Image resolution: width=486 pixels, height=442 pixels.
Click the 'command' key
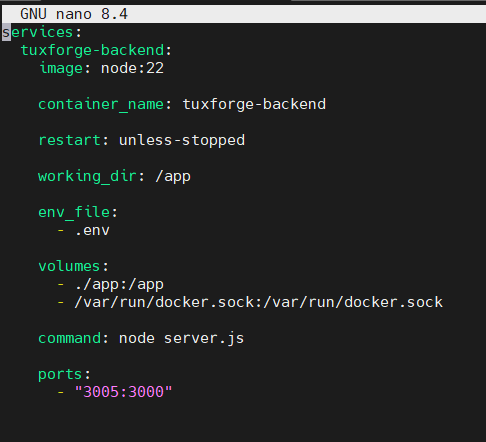click(x=69, y=338)
